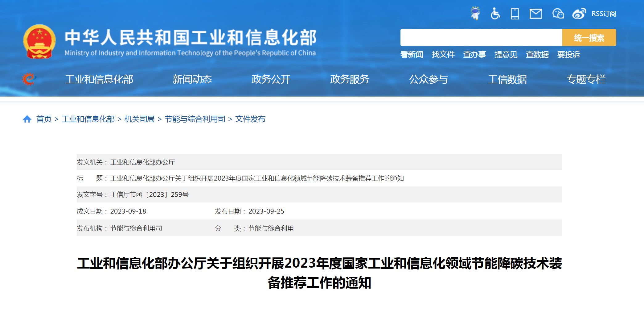Image resolution: width=644 pixels, height=317 pixels.
Task: Open the WeChat sharing icon
Action: click(558, 14)
